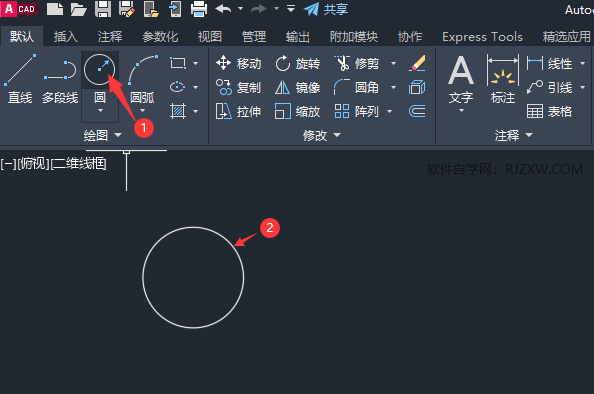
Task: Click the 复制 copy tool
Action: point(238,88)
